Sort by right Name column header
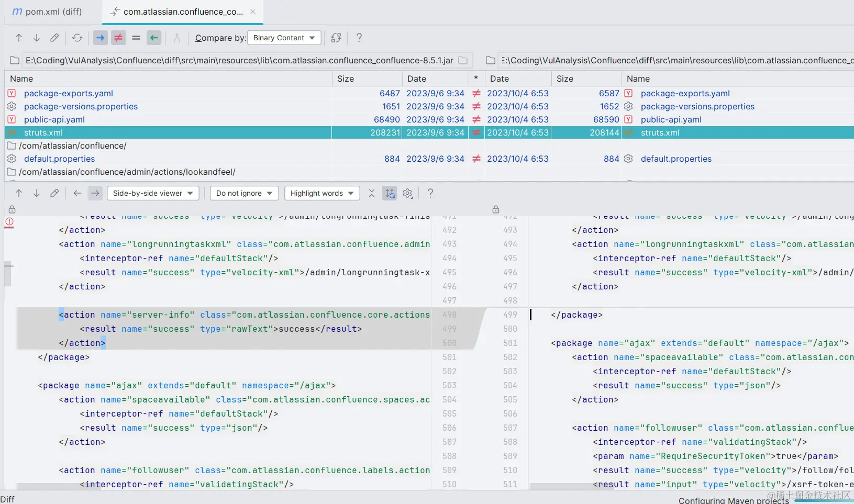The image size is (854, 504). (738, 79)
